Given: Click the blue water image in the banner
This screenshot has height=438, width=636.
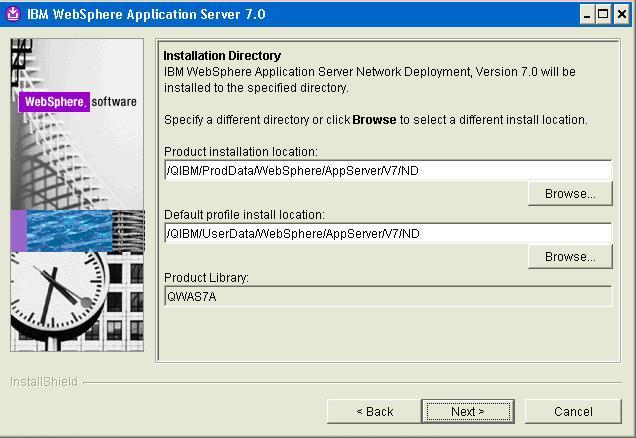Looking at the screenshot, I should click(69, 230).
